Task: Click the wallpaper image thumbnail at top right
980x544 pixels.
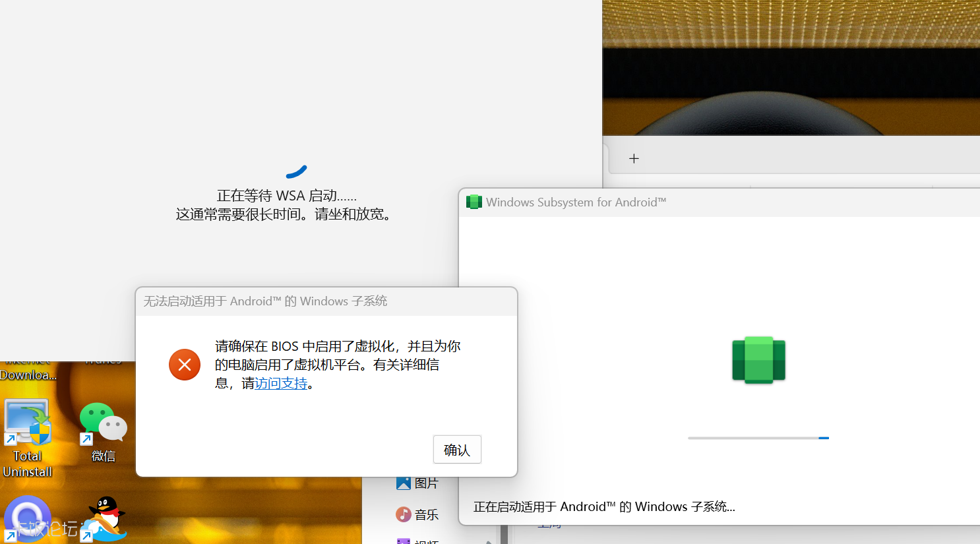Action: pos(791,67)
